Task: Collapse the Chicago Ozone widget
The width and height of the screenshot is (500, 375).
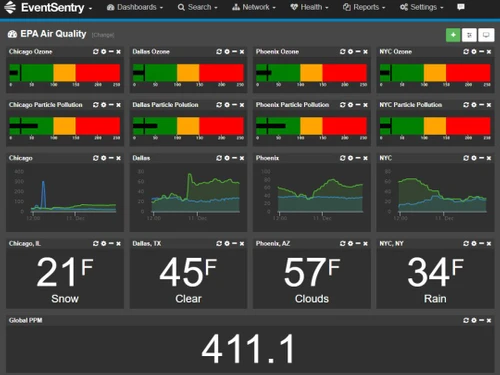Action: tap(111, 52)
